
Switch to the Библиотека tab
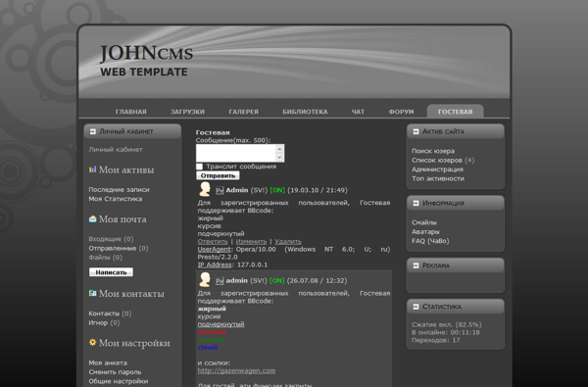pyautogui.click(x=305, y=112)
